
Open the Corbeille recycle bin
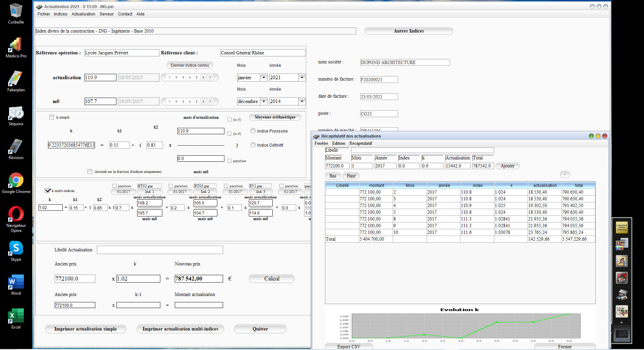16,13
